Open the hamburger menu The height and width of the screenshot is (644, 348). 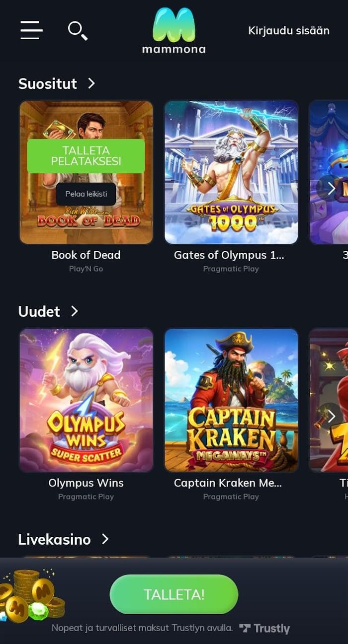tap(31, 30)
